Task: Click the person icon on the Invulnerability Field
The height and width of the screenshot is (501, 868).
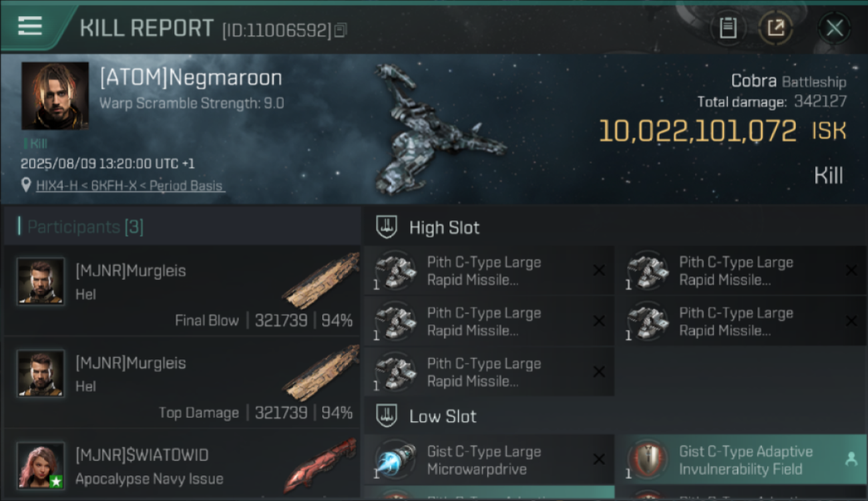Action: coord(851,459)
